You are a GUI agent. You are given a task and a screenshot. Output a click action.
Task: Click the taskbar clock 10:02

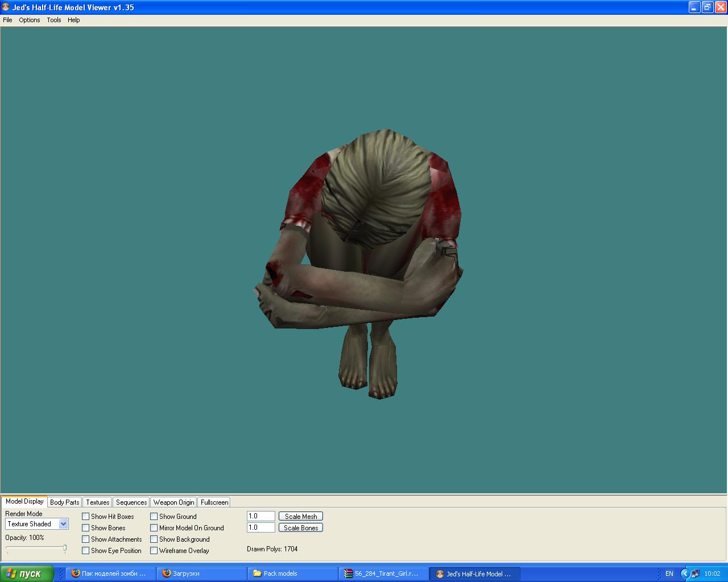point(712,574)
